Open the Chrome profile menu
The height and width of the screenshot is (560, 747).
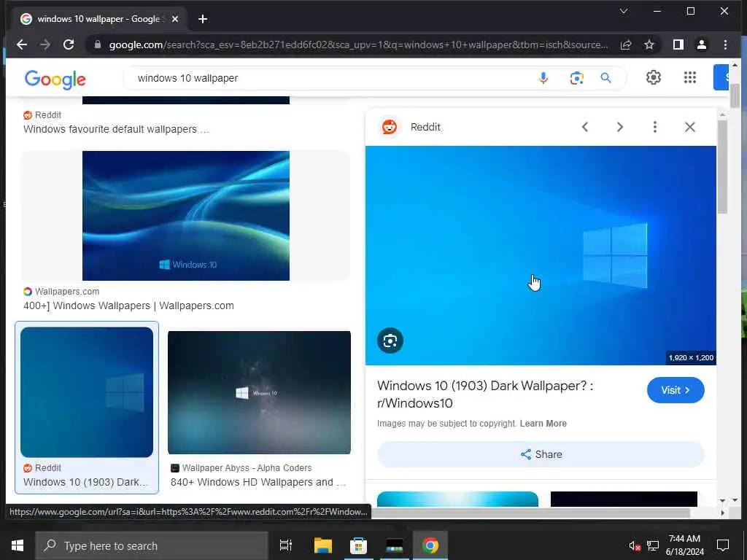point(701,44)
